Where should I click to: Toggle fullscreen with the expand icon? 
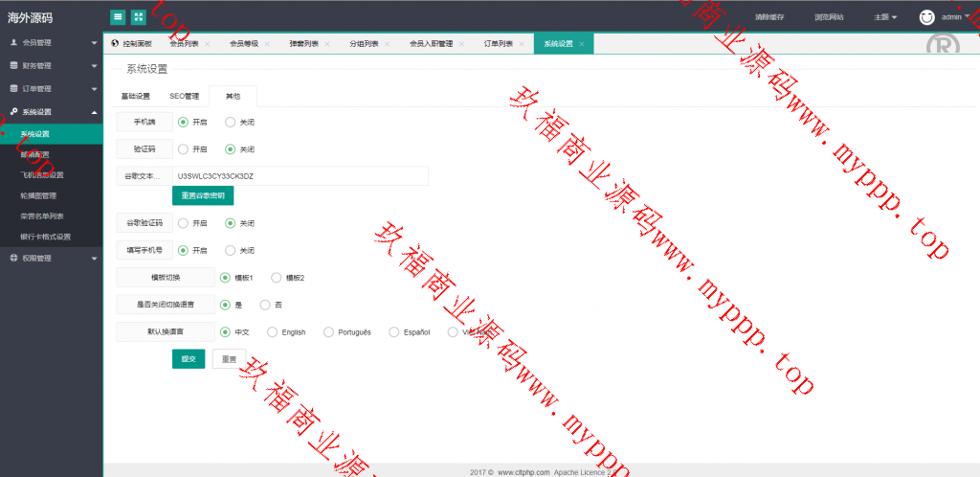point(139,16)
